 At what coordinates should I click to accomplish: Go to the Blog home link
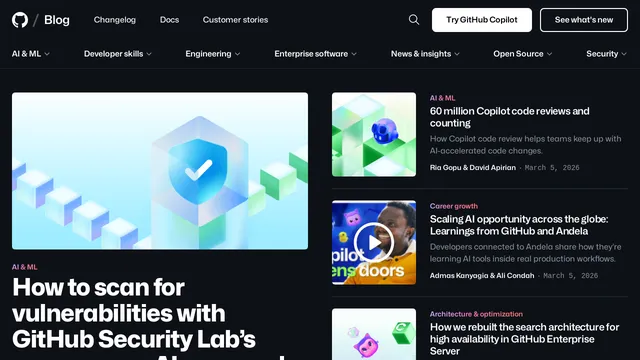pyautogui.click(x=57, y=20)
